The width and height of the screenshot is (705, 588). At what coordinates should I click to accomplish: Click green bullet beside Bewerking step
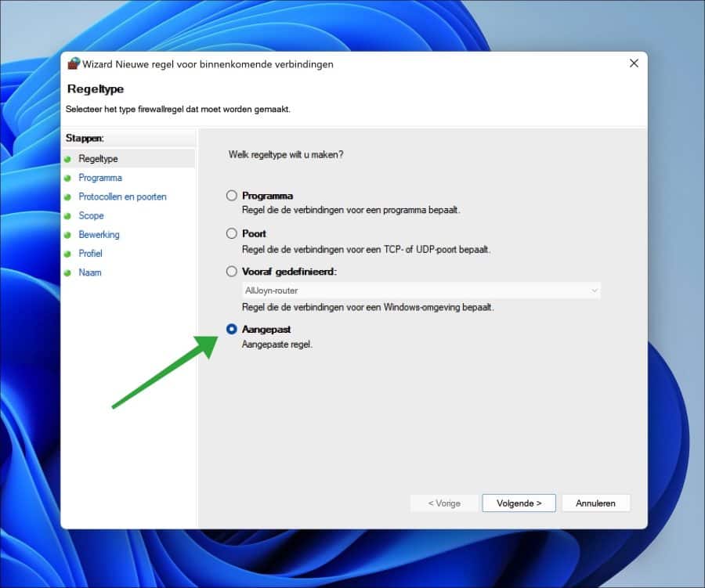click(67, 235)
